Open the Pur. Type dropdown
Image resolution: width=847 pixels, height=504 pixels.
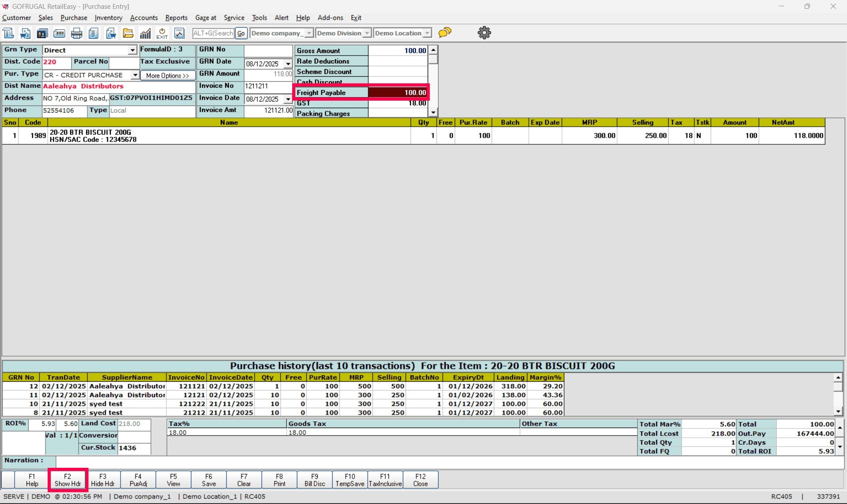135,75
